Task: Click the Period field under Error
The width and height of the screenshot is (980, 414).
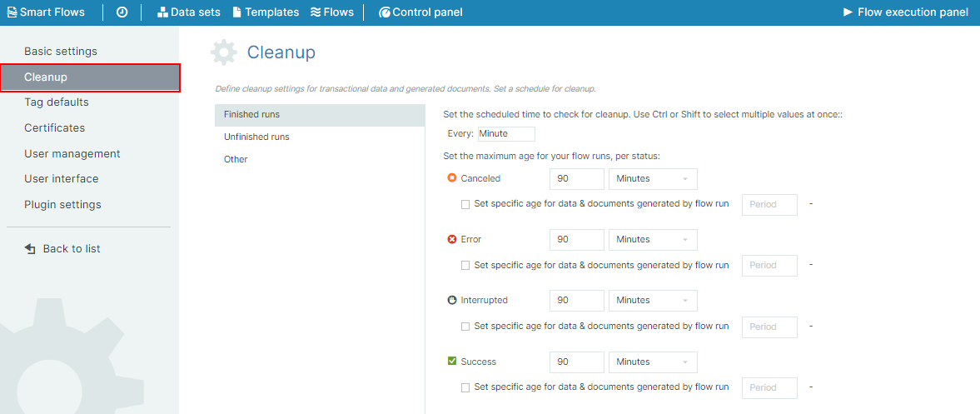Action: (x=769, y=265)
